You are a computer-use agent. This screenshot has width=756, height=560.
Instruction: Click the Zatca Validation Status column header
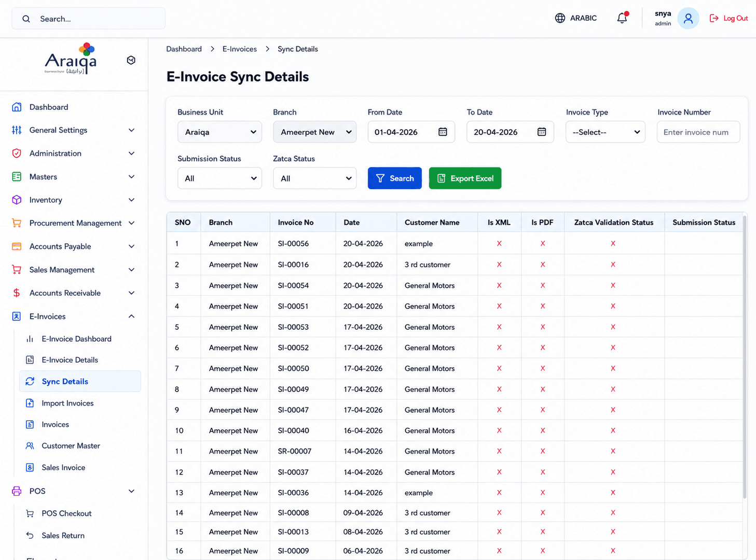[x=614, y=222]
